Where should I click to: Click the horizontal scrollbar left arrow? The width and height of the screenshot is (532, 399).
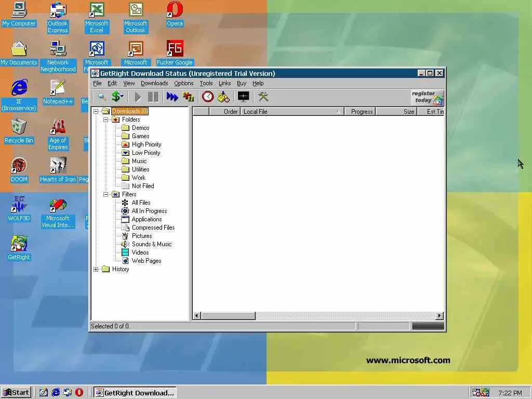pos(197,316)
